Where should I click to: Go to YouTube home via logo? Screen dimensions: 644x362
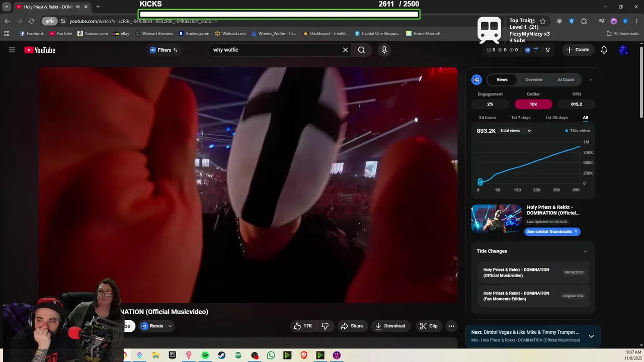40,50
